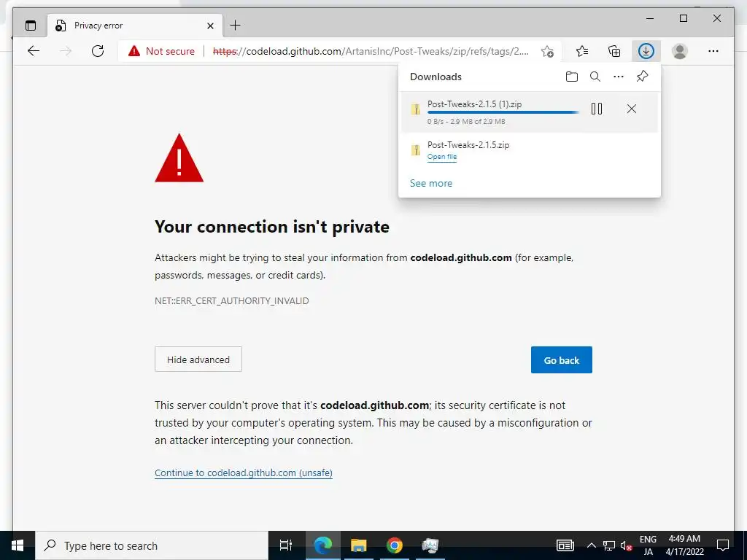Open the user profile avatar
The image size is (747, 560).
click(680, 51)
